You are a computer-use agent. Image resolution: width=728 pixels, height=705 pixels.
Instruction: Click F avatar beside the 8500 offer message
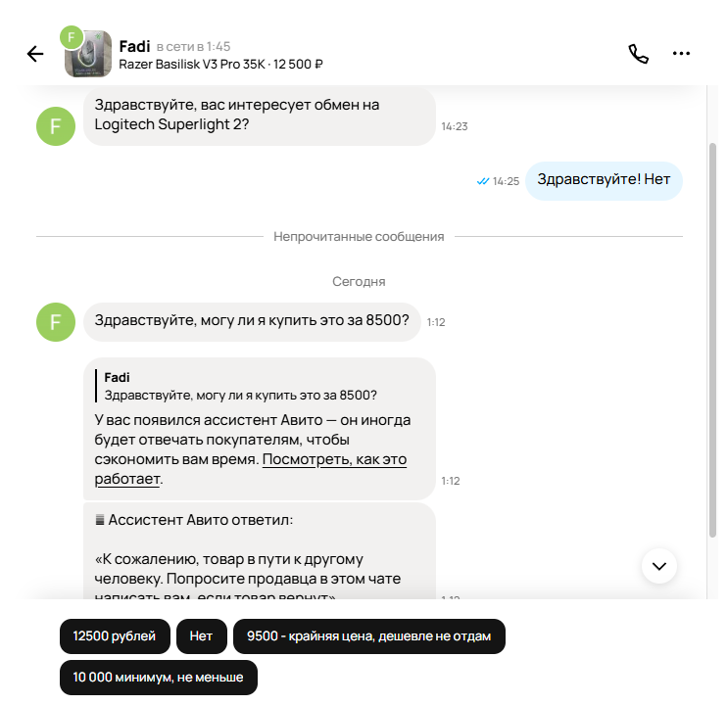pyautogui.click(x=55, y=321)
